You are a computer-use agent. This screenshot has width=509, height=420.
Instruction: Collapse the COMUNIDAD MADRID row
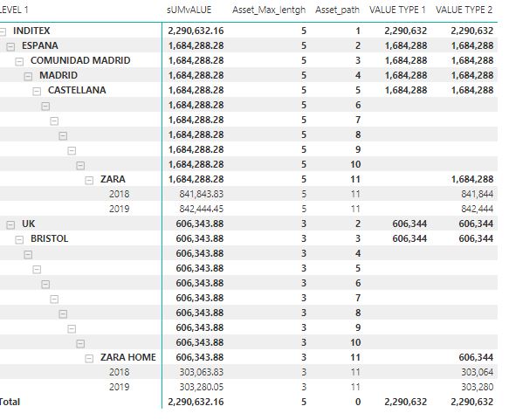19,62
